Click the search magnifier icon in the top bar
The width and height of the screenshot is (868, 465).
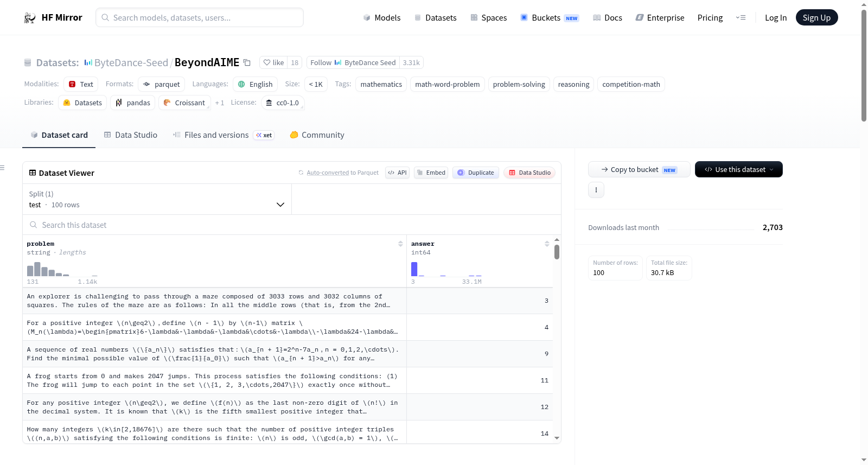click(x=105, y=17)
